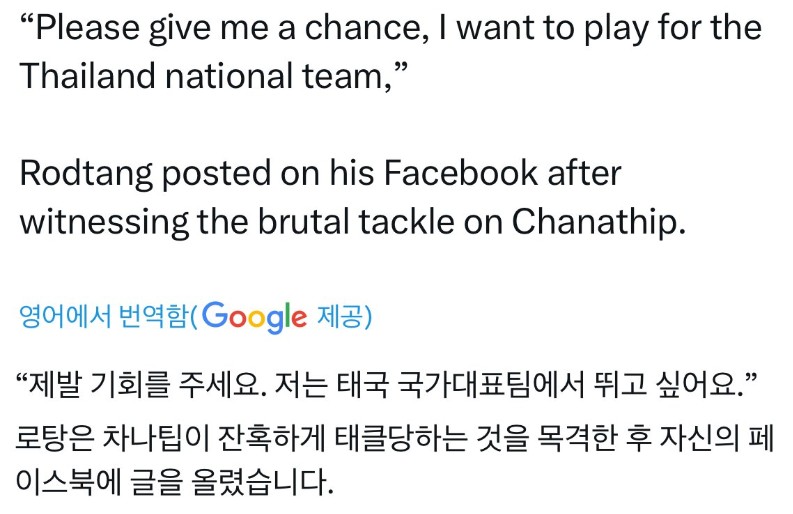Click the Korean word '로탕은'
Viewport: 793px width, 514px height.
55,438
